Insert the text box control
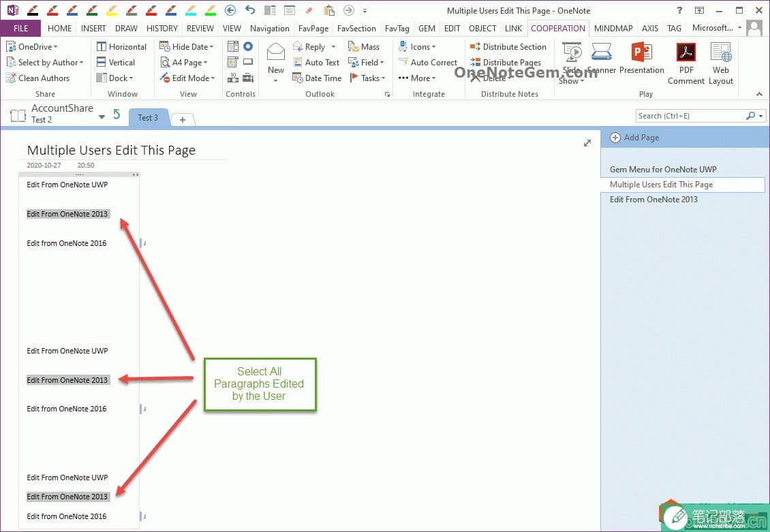The width and height of the screenshot is (770, 532). point(248,62)
